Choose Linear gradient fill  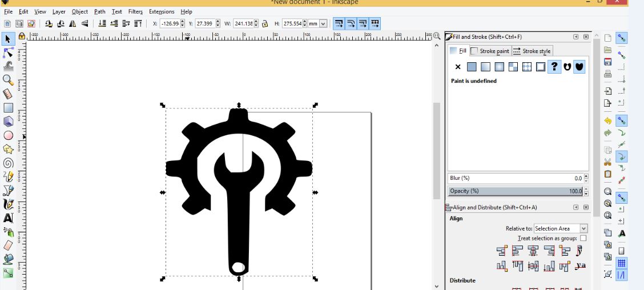[485, 67]
